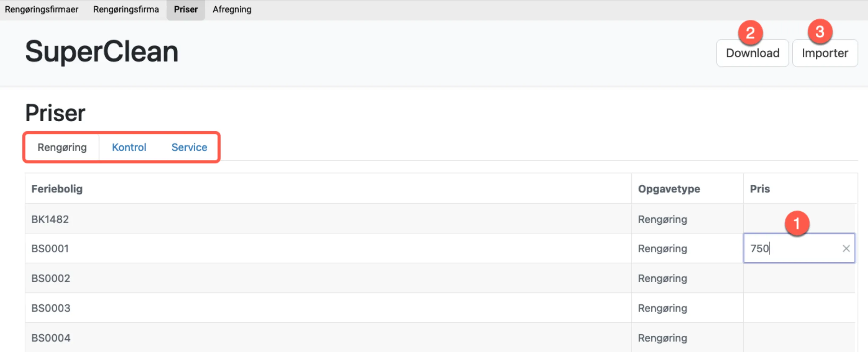
Task: Select the Feriebolig column header
Action: tap(57, 189)
